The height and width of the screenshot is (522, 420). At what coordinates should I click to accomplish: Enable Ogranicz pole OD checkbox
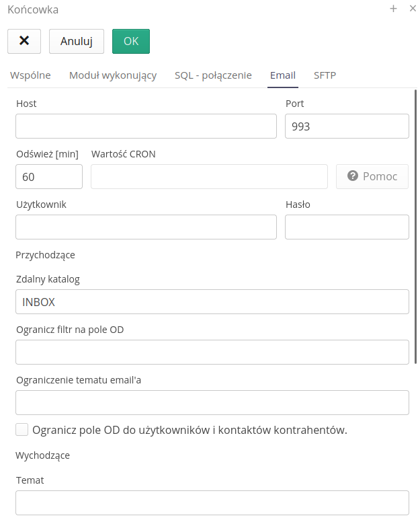[x=22, y=430]
